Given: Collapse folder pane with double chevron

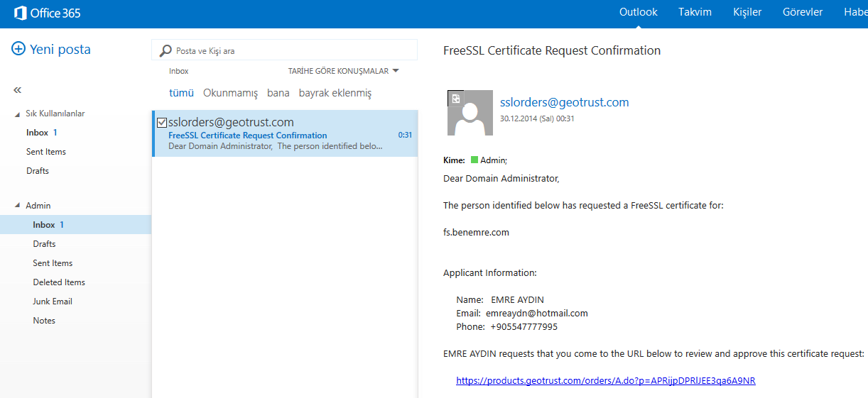Looking at the screenshot, I should click(x=17, y=90).
